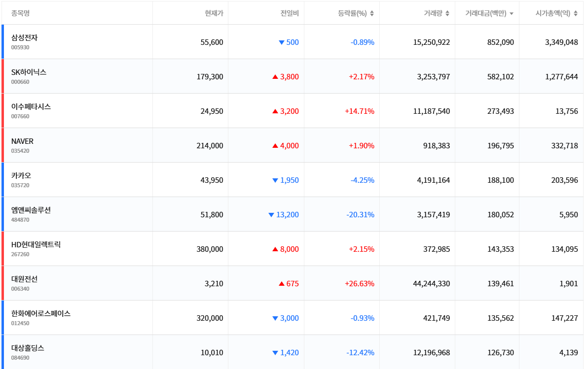
Task: Click SK하이닉스 trading value 582,102
Action: (x=501, y=77)
